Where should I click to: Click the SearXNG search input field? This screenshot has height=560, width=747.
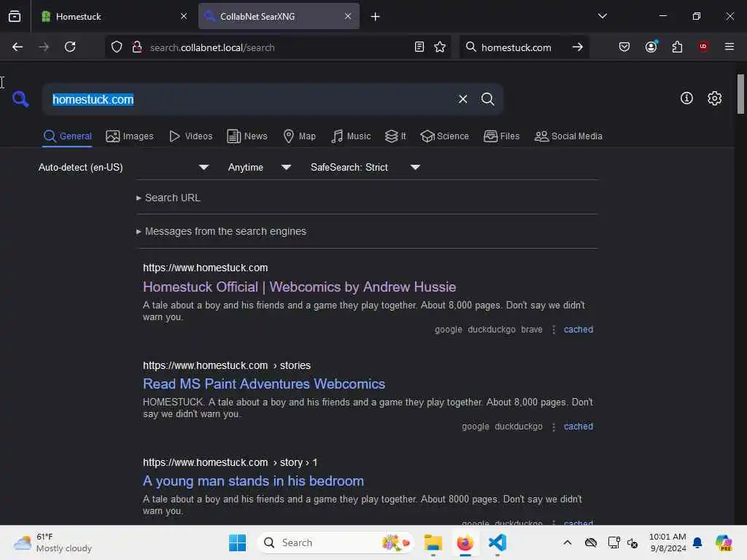(252, 99)
